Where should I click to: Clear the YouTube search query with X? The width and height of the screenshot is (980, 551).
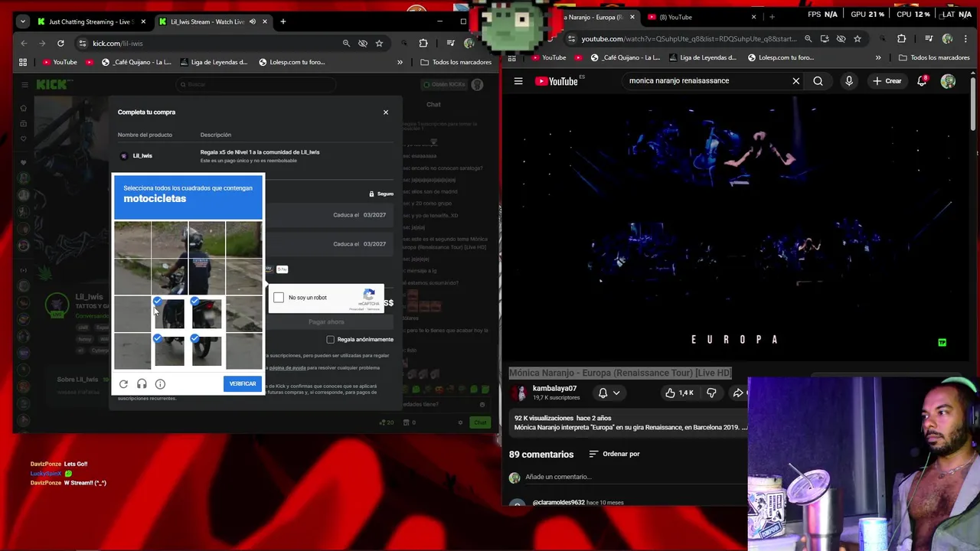[796, 81]
